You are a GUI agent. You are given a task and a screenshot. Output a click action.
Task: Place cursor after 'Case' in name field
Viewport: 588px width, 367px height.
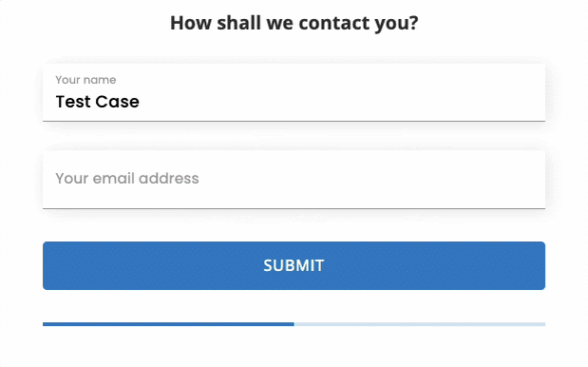[x=141, y=102]
